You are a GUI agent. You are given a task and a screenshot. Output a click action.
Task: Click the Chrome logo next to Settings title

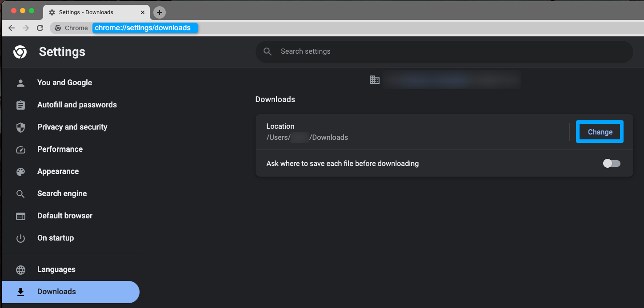tap(20, 52)
